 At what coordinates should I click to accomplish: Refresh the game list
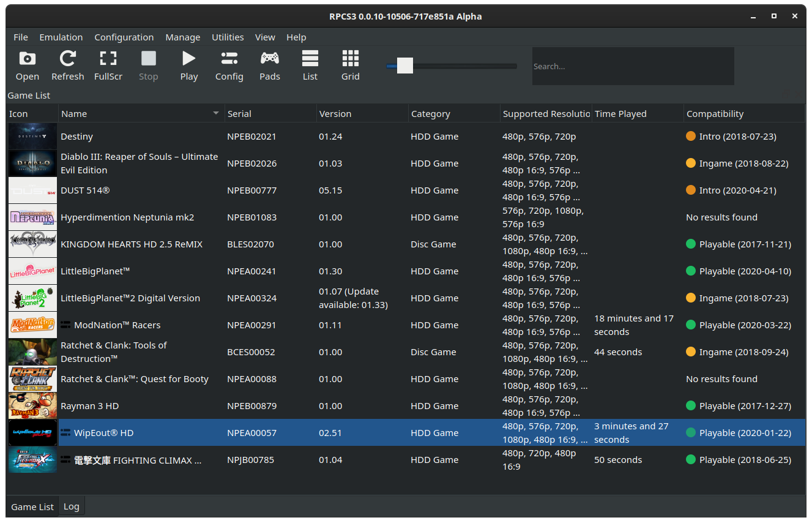[67, 66]
